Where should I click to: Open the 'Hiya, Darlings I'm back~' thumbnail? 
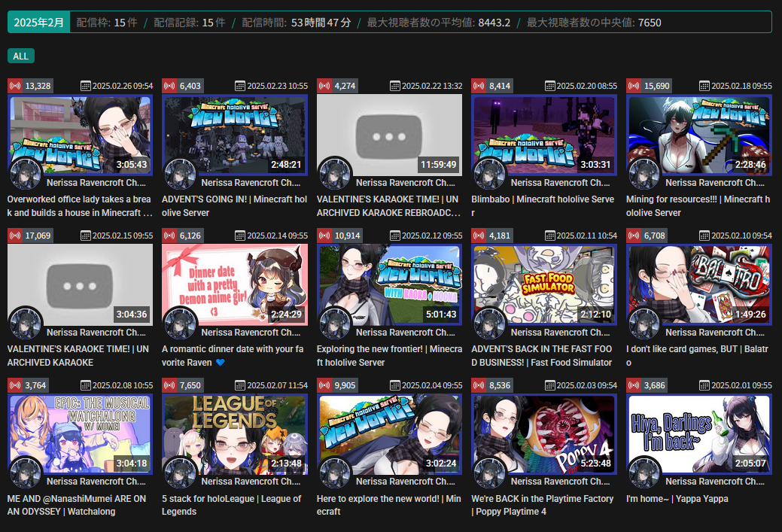pyautogui.click(x=699, y=433)
